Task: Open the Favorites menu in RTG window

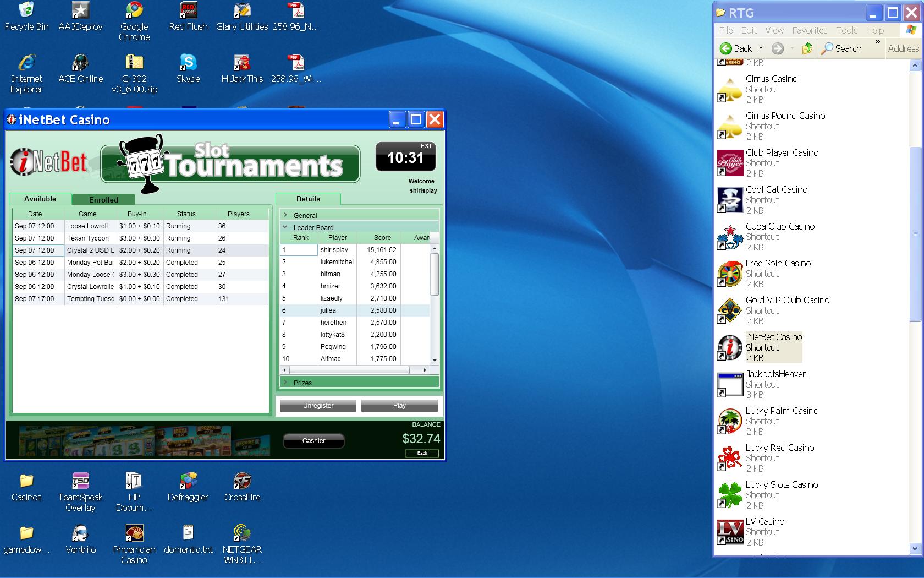Action: (810, 30)
